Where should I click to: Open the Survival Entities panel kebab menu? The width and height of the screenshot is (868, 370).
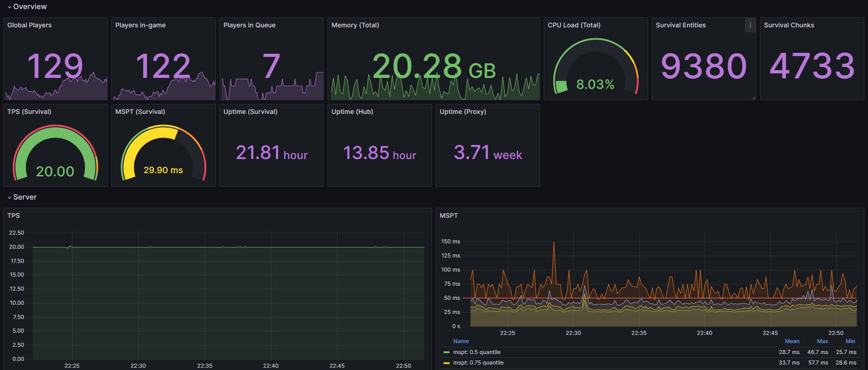click(x=750, y=26)
